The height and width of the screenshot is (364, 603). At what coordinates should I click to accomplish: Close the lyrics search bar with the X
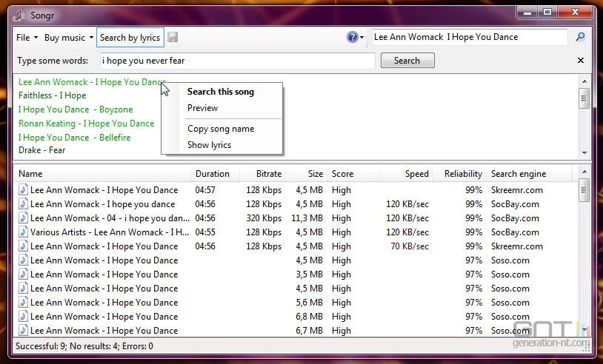[581, 60]
